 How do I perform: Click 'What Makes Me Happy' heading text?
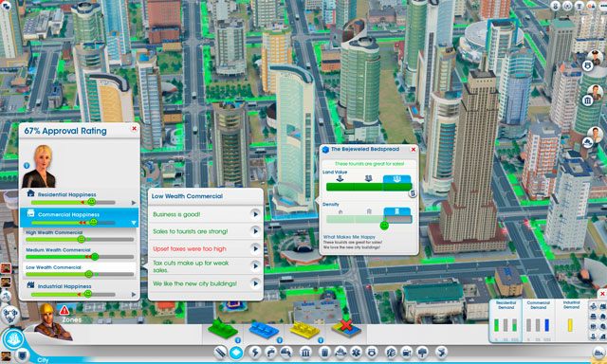[x=349, y=237]
